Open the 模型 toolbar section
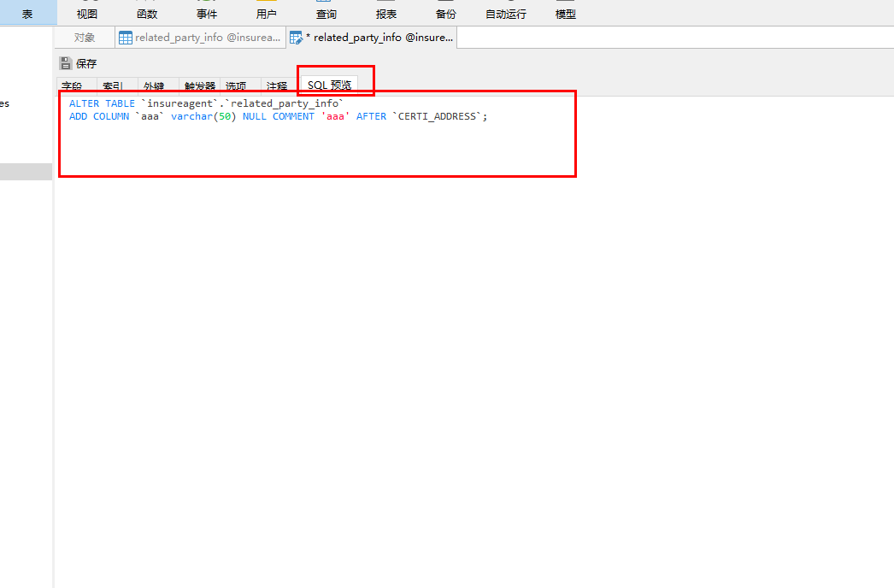The image size is (894, 588). tap(566, 14)
